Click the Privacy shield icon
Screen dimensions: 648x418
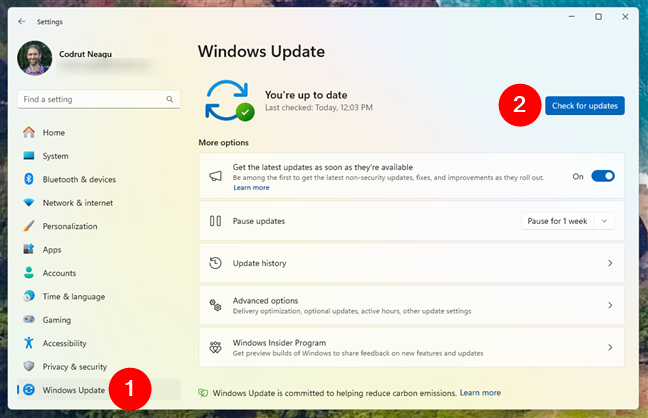point(29,366)
